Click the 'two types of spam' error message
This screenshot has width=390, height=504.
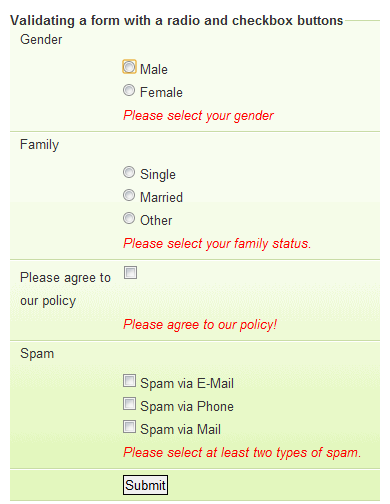(x=242, y=452)
